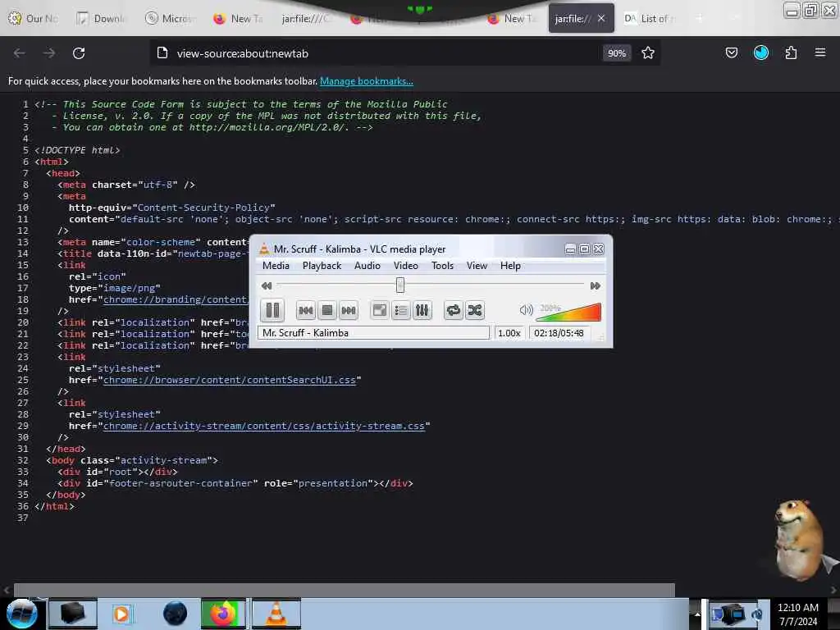Go back in Firefox browser
Image resolution: width=840 pixels, height=630 pixels.
[x=20, y=53]
